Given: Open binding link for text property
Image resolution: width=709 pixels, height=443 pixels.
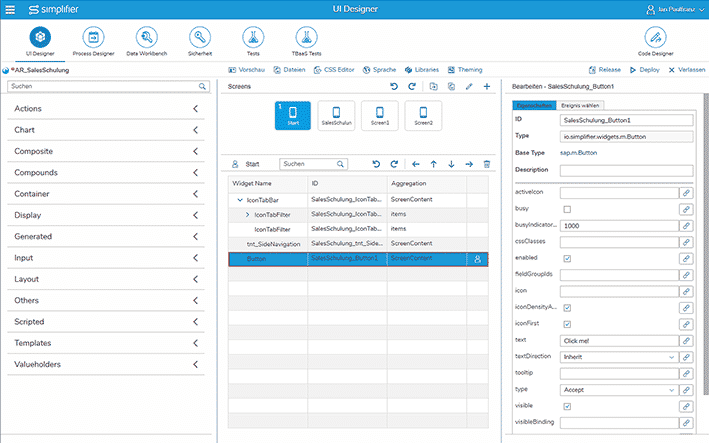Looking at the screenshot, I should [686, 341].
